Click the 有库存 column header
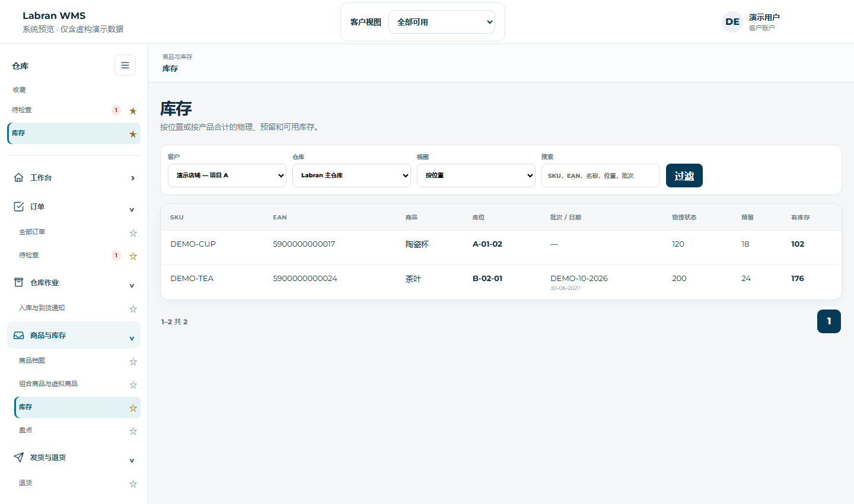 coord(801,218)
